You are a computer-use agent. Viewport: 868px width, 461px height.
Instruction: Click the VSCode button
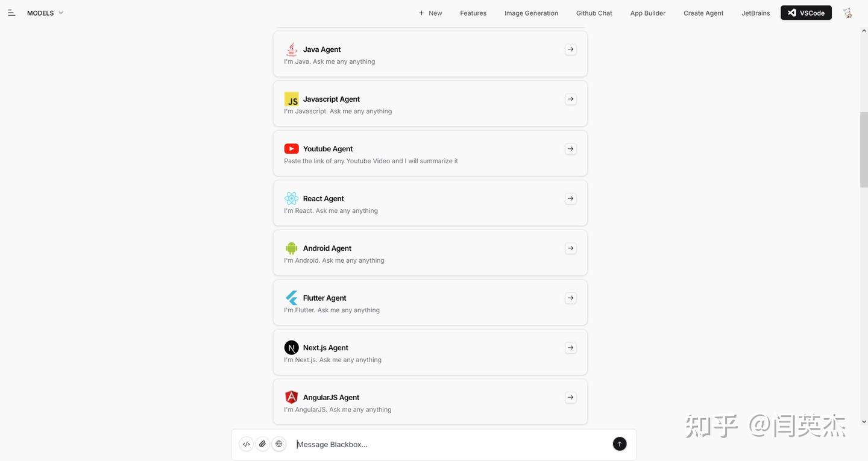click(x=806, y=13)
